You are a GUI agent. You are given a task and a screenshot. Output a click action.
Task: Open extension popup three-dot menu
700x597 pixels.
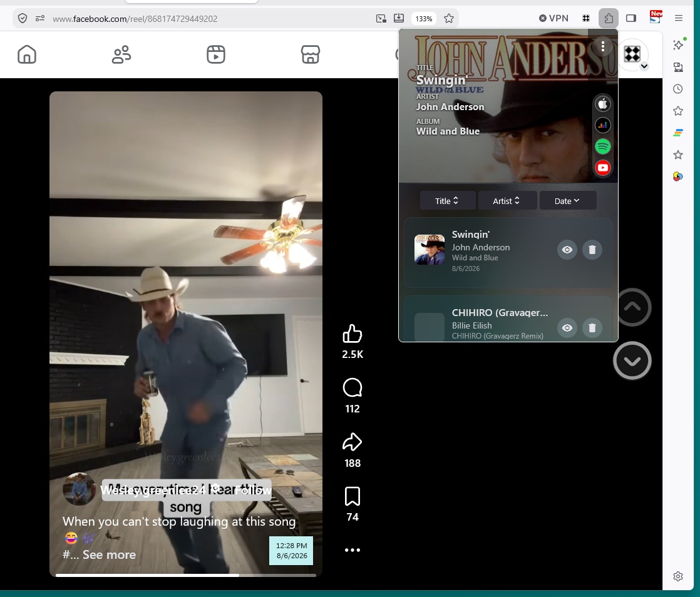603,46
